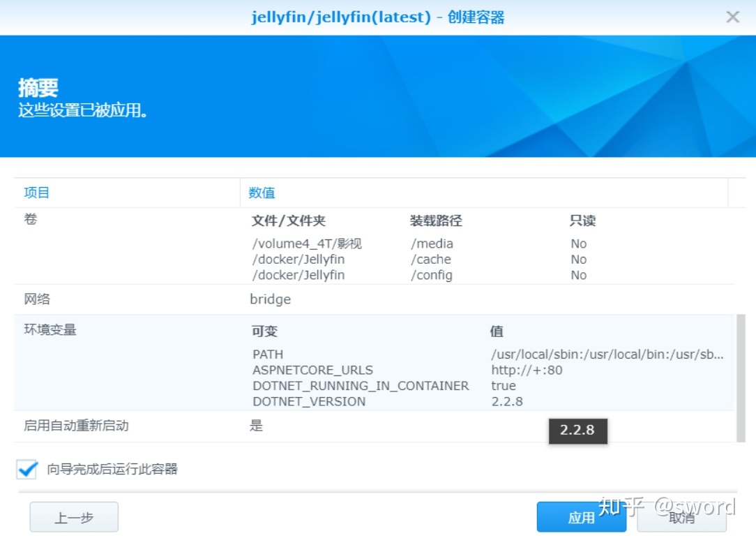Click the 上一步 back button

tap(74, 517)
